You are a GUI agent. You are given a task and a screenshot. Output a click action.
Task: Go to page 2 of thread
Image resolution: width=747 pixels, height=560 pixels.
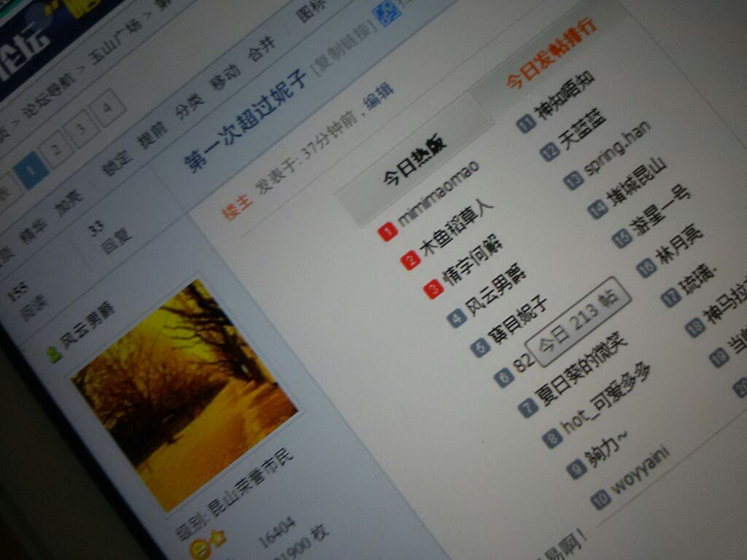(x=57, y=149)
